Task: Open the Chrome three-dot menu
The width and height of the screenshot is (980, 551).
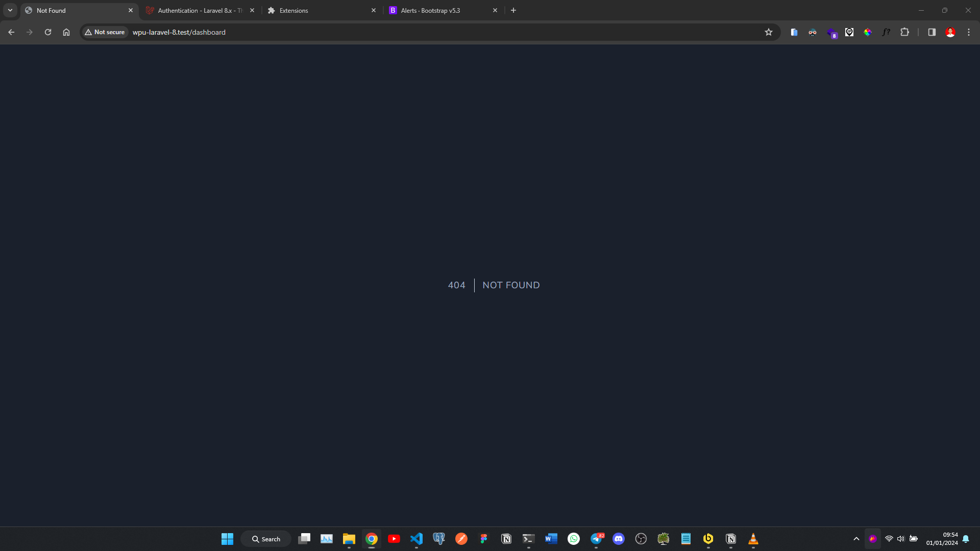Action: point(969,32)
